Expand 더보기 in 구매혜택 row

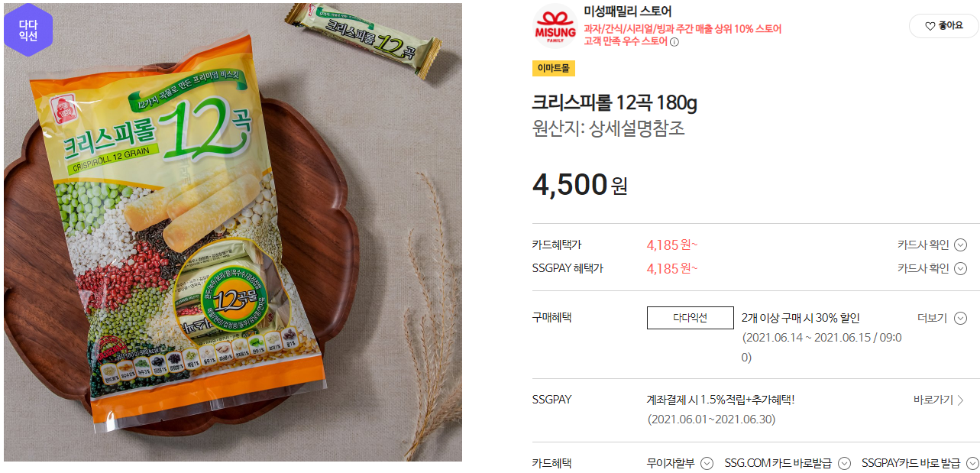tap(942, 318)
